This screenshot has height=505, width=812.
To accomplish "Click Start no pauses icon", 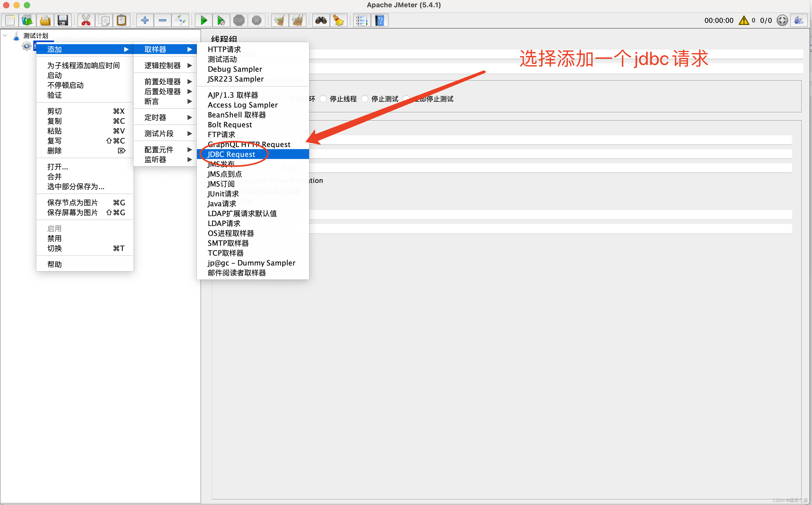I will (221, 20).
